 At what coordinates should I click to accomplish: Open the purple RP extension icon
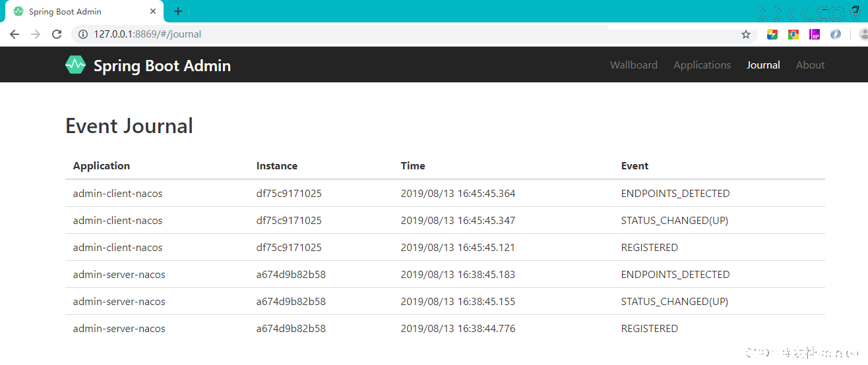tap(815, 34)
